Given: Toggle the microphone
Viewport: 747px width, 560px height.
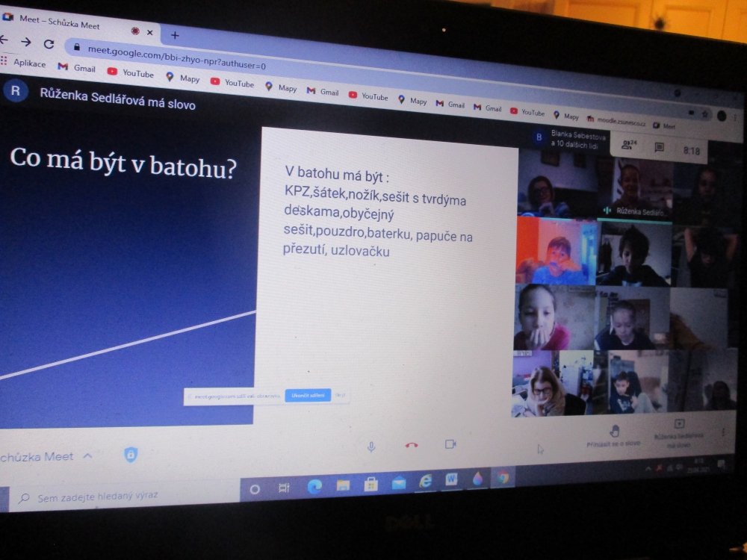Looking at the screenshot, I should (371, 447).
